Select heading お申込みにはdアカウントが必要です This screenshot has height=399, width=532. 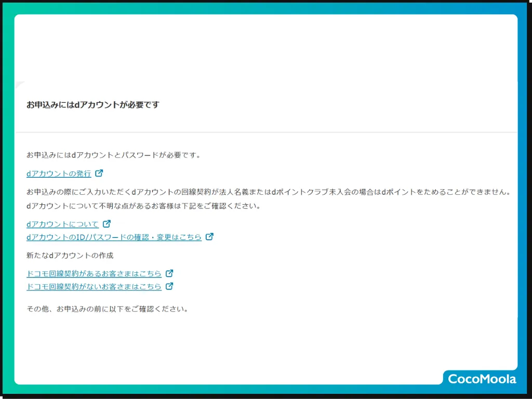(x=93, y=104)
